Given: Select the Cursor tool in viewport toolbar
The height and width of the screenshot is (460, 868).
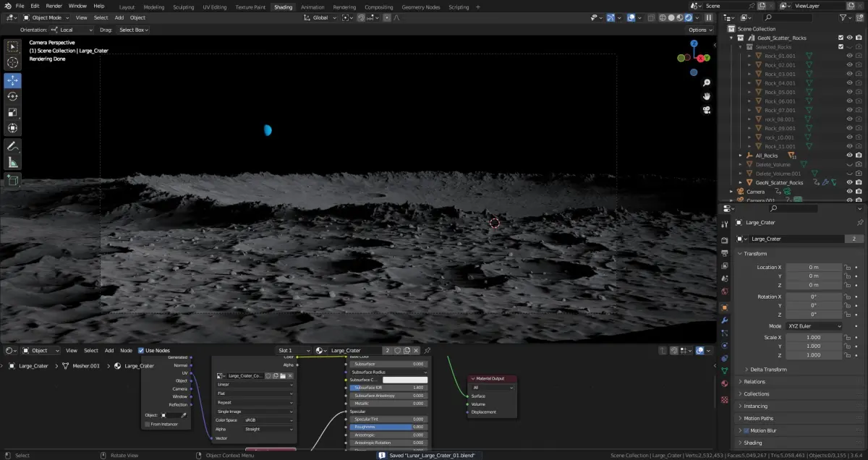Looking at the screenshot, I should click(12, 63).
